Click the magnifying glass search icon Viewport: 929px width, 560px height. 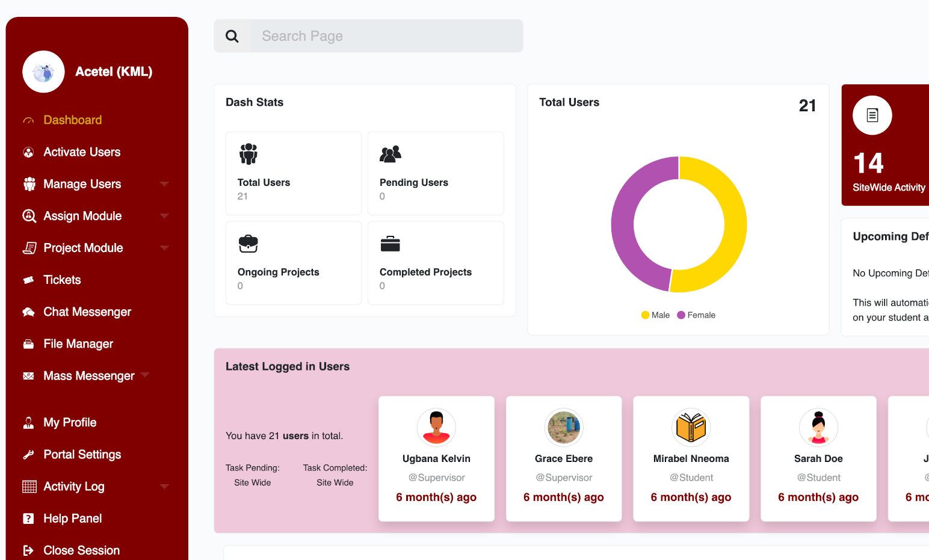point(232,36)
